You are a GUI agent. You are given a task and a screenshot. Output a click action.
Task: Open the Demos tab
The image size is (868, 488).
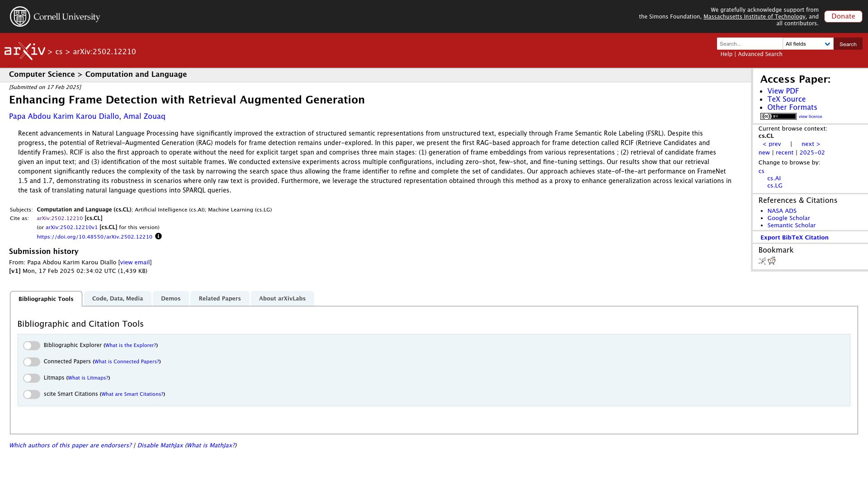[x=170, y=299]
